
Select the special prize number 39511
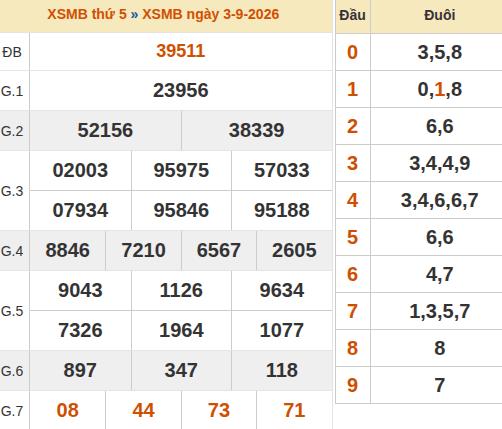tap(181, 51)
